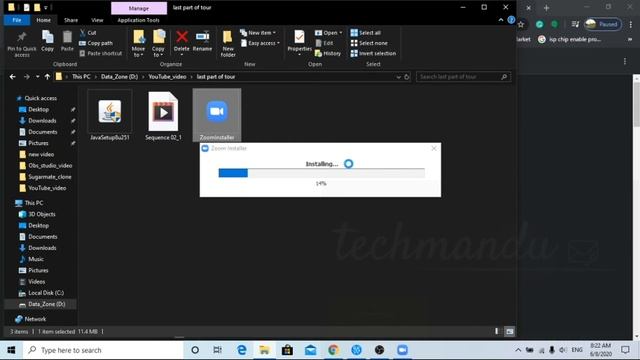Go up one folder level
Image resolution: width=640 pixels, height=360 pixels.
(47, 77)
